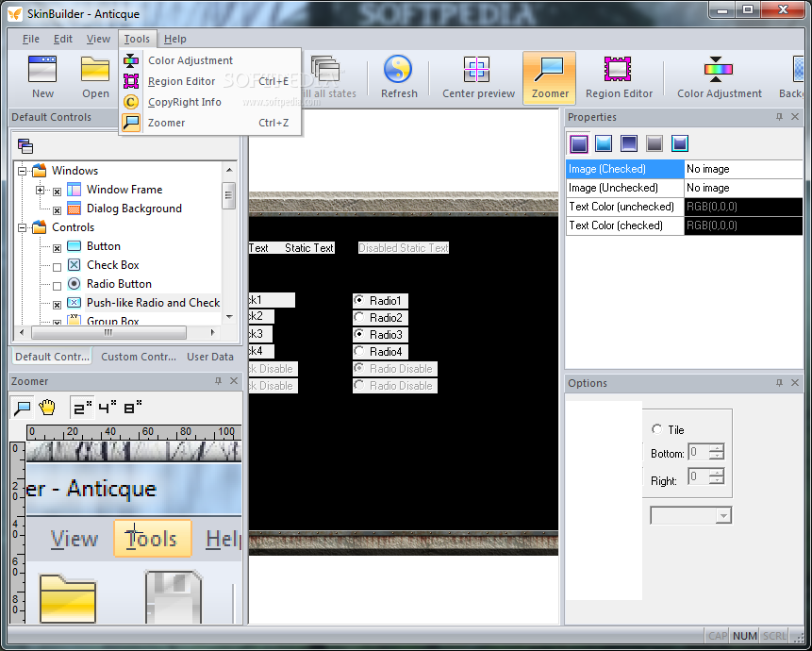Click Text Color (unchecked) black swatch

click(744, 207)
